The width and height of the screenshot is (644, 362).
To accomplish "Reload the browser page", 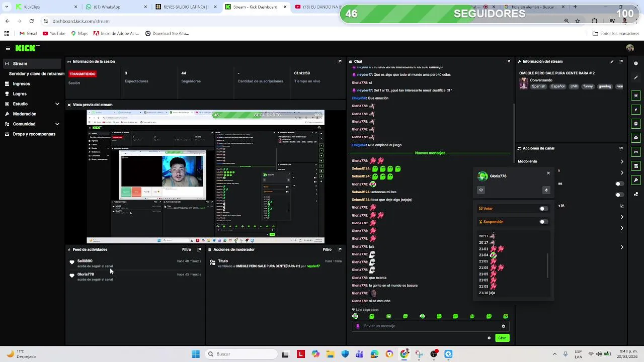I will click(x=31, y=21).
